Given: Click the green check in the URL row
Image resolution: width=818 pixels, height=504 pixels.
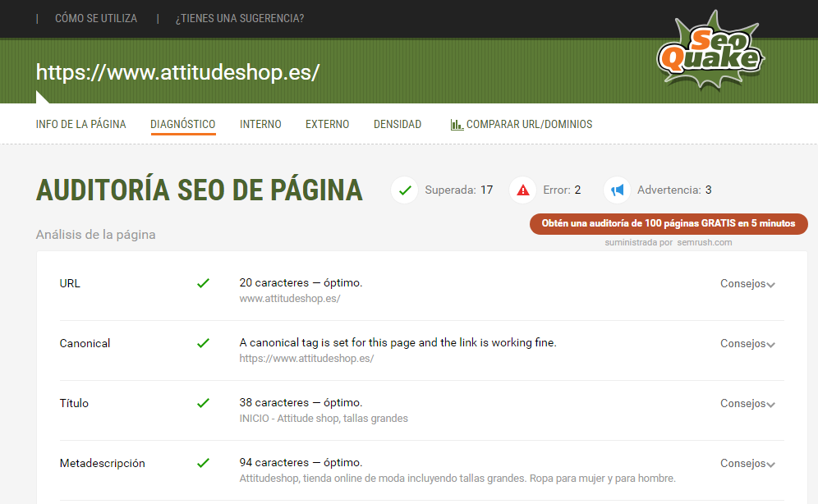Looking at the screenshot, I should point(203,283).
